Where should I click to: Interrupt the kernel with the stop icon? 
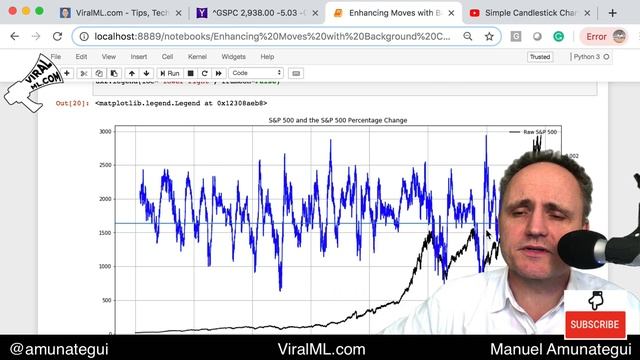click(190, 73)
